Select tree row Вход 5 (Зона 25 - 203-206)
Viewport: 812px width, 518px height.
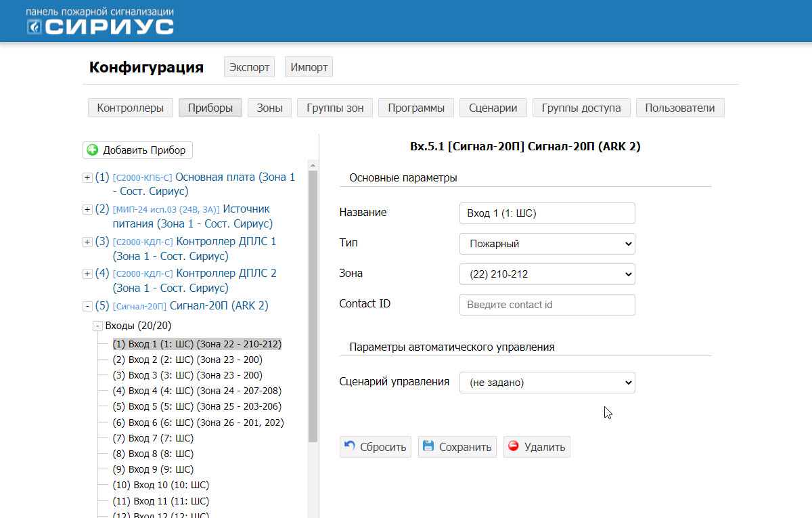click(197, 406)
